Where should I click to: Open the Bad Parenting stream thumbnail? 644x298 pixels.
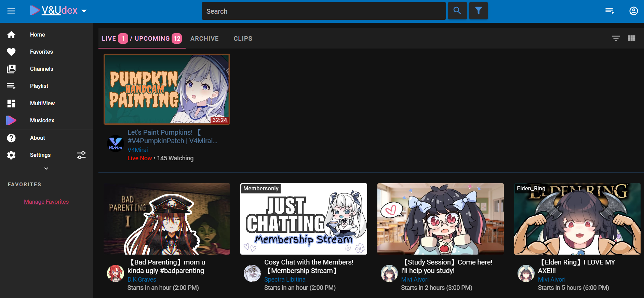point(167,219)
